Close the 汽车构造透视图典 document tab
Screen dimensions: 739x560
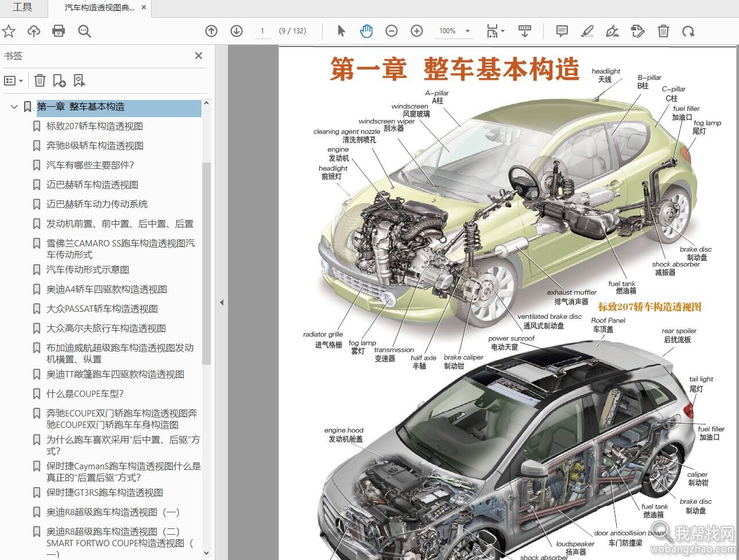(144, 8)
